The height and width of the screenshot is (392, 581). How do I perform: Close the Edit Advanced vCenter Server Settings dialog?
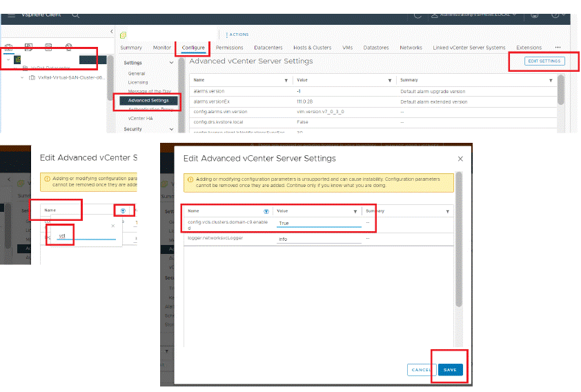(460, 159)
